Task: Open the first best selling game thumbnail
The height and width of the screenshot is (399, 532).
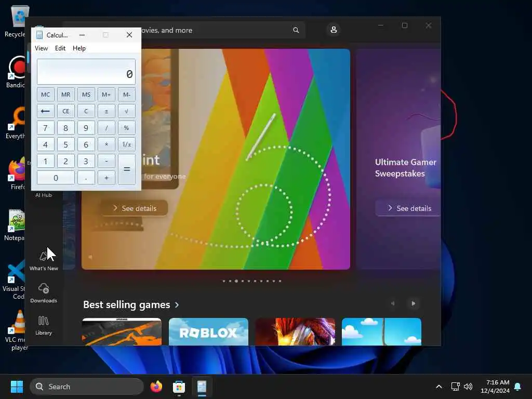Action: [x=122, y=332]
